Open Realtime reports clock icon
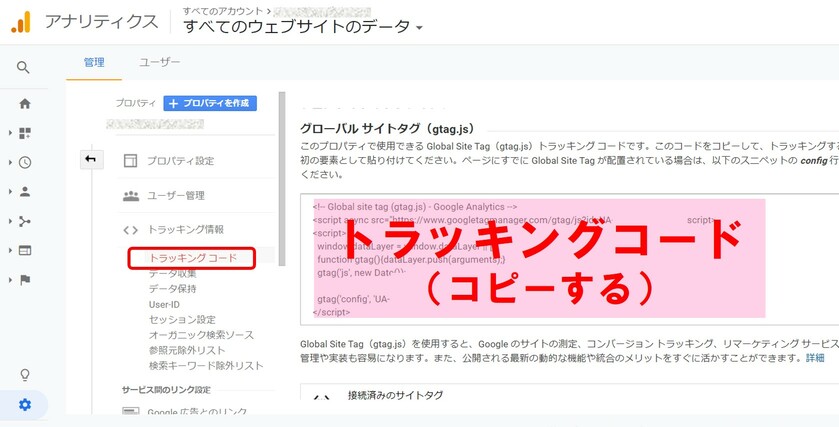 [x=24, y=162]
